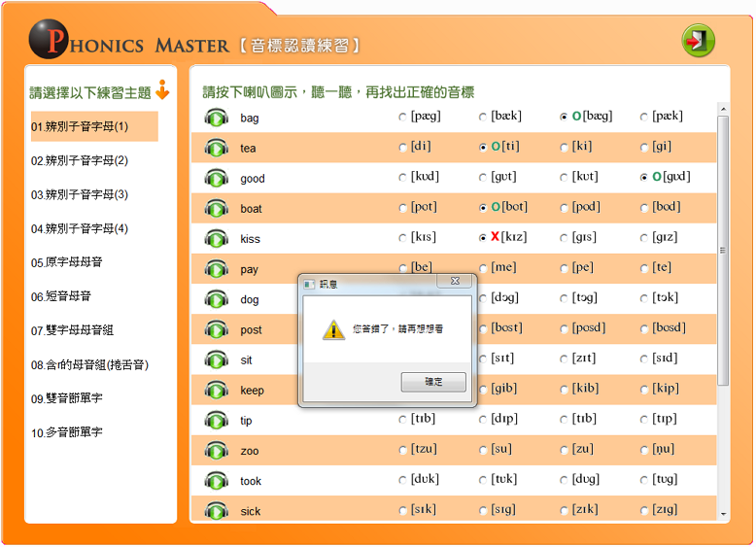This screenshot has width=756, height=547.
Task: Open topic 02.辨別子音字母(2)
Action: tap(80, 160)
